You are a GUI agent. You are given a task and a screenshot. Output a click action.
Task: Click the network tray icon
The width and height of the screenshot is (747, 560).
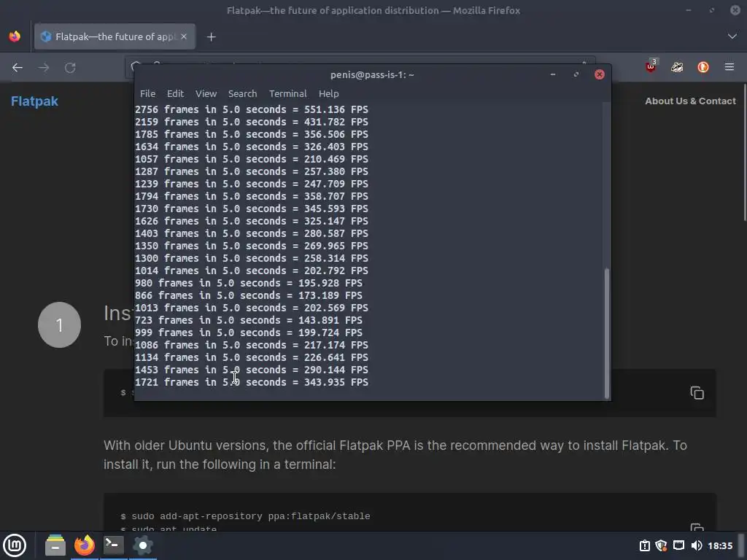tap(678, 545)
